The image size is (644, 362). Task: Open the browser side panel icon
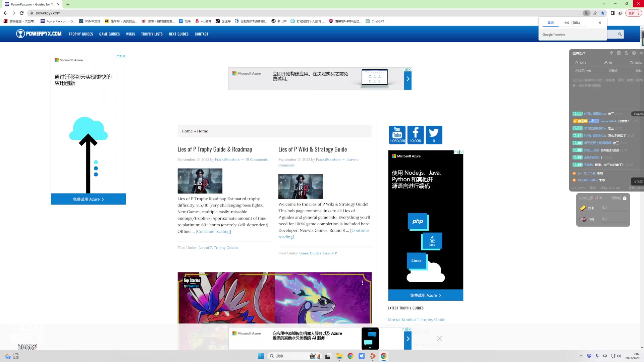[612, 13]
